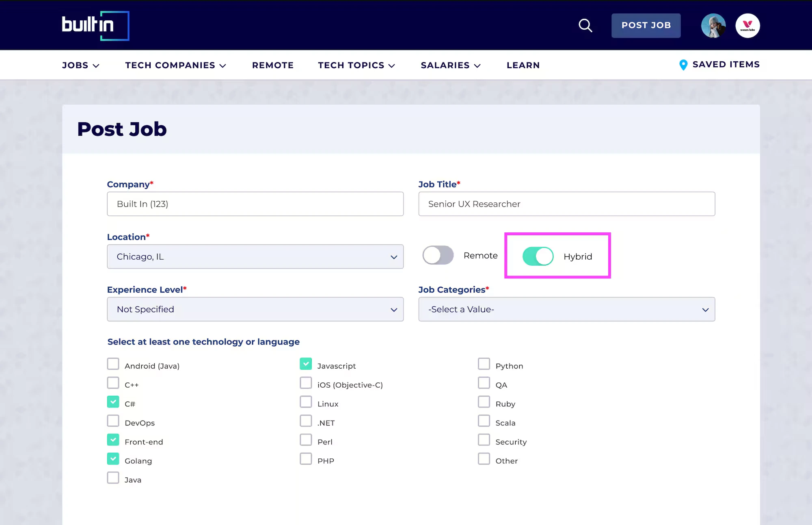Click the chevron beside Tech Topics
Viewport: 812px width, 525px height.
pyautogui.click(x=392, y=66)
